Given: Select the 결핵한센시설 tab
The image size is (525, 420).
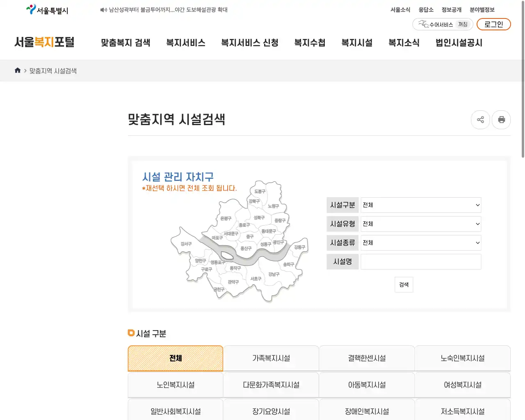Looking at the screenshot, I should (367, 358).
